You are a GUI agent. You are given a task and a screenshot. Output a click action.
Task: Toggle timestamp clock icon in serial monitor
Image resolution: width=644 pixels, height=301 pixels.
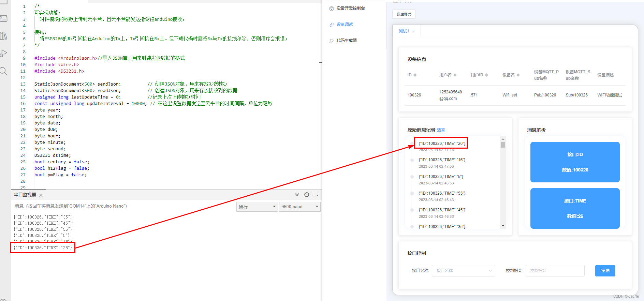click(307, 195)
